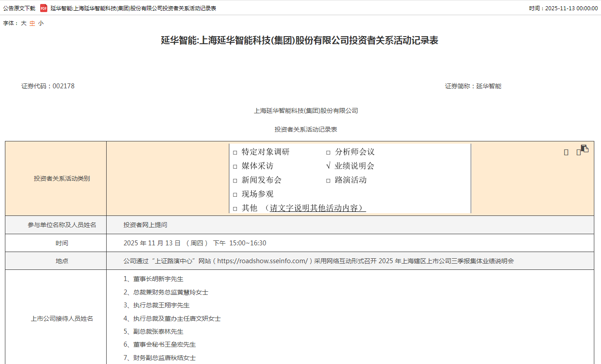Check the 现场参观 box

pos(235,194)
